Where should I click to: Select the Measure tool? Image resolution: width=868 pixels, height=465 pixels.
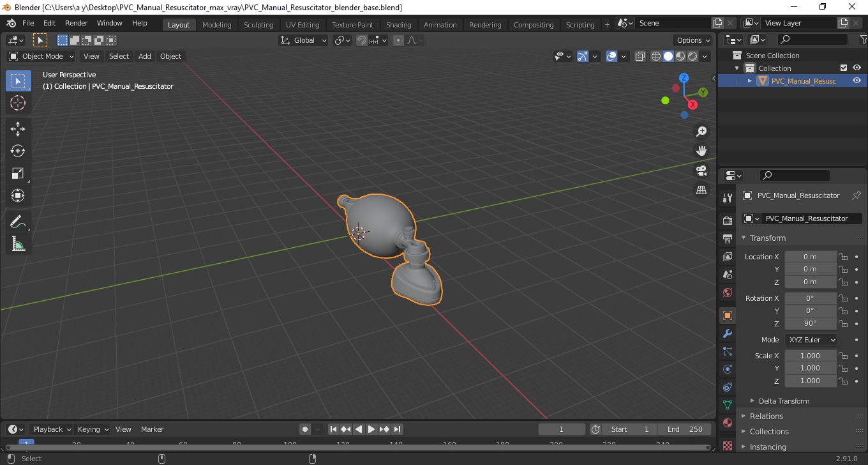(x=18, y=244)
